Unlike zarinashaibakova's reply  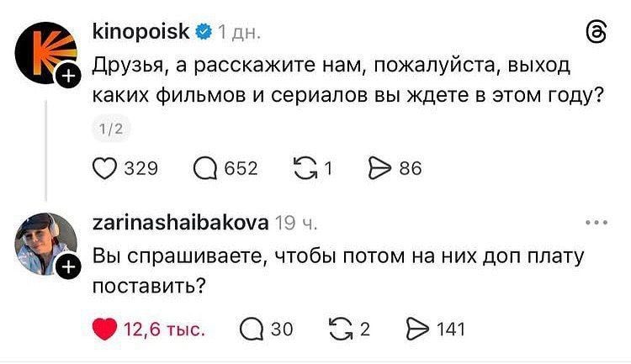coord(104,329)
